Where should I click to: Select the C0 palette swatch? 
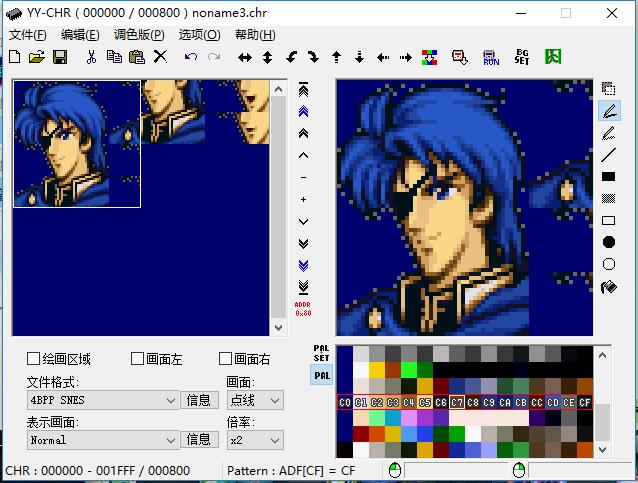[x=345, y=402]
